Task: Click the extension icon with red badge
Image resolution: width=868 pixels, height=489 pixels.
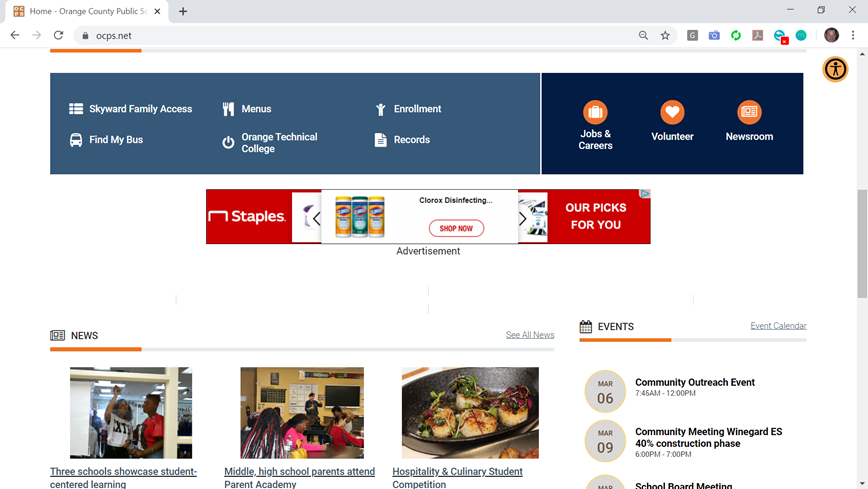Action: [x=780, y=37]
